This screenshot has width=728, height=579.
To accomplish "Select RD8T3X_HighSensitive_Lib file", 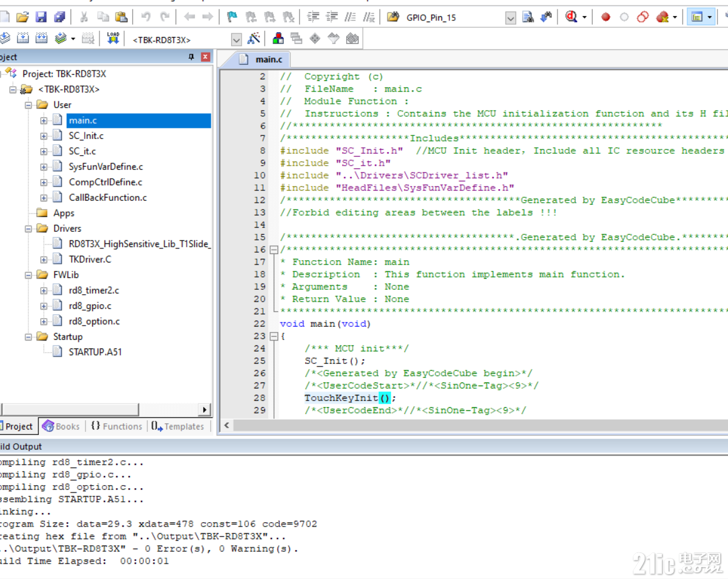I will click(x=139, y=244).
